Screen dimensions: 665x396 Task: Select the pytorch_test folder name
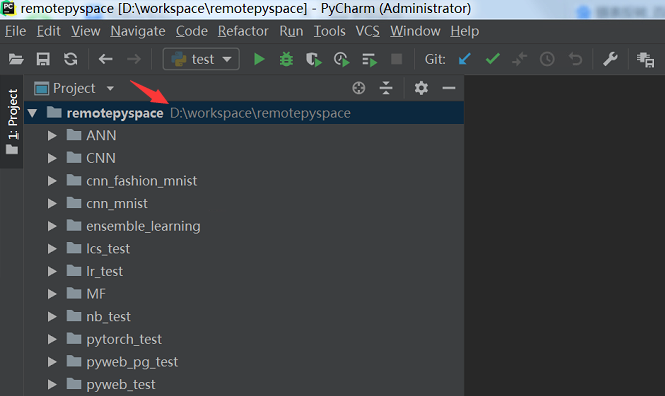124,340
